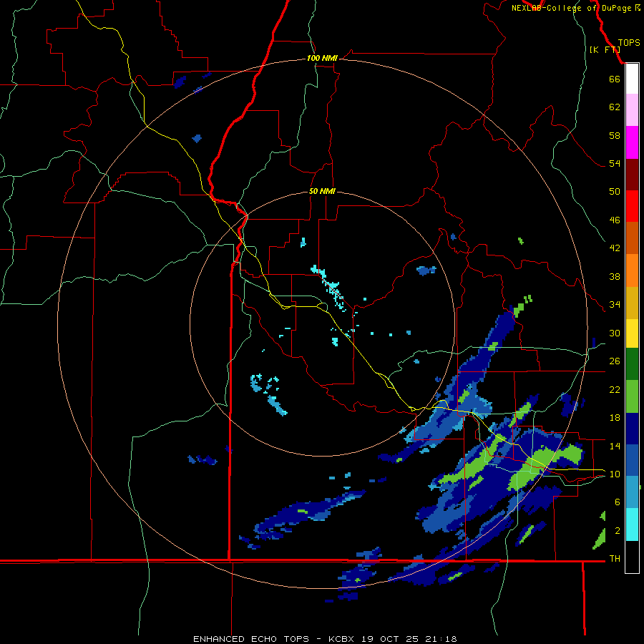Click the "2" legend value label
This screenshot has height=644, width=644.
click(618, 531)
